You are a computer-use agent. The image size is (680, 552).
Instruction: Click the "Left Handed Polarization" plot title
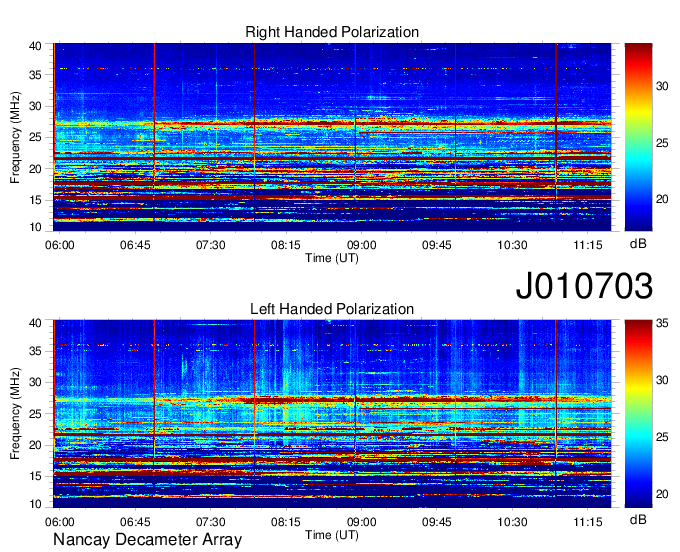(332, 309)
